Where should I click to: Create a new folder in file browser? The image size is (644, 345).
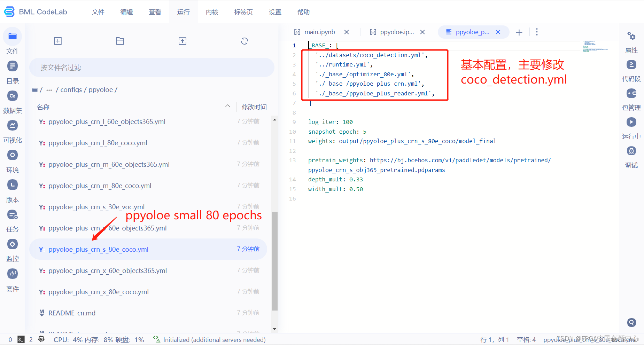click(120, 41)
